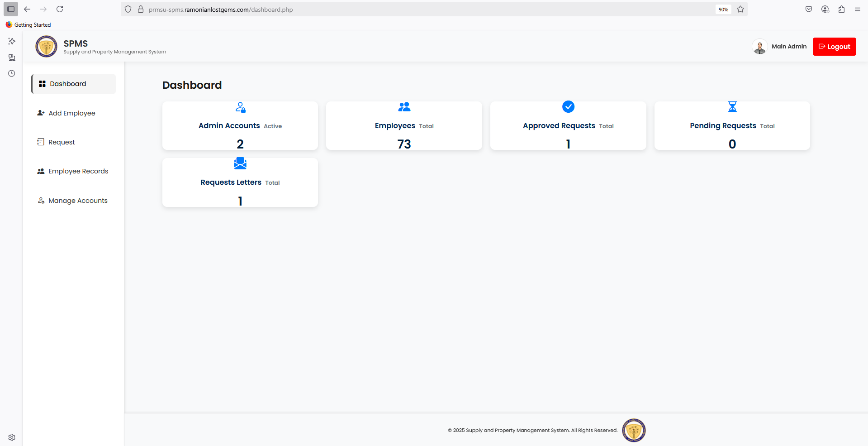Viewport: 868px width, 446px height.
Task: Reload the page with the browser refresh button
Action: (60, 9)
